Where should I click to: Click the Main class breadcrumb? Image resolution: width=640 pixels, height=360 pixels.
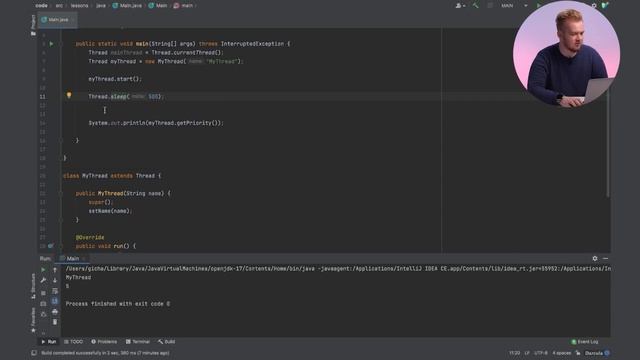(158, 6)
